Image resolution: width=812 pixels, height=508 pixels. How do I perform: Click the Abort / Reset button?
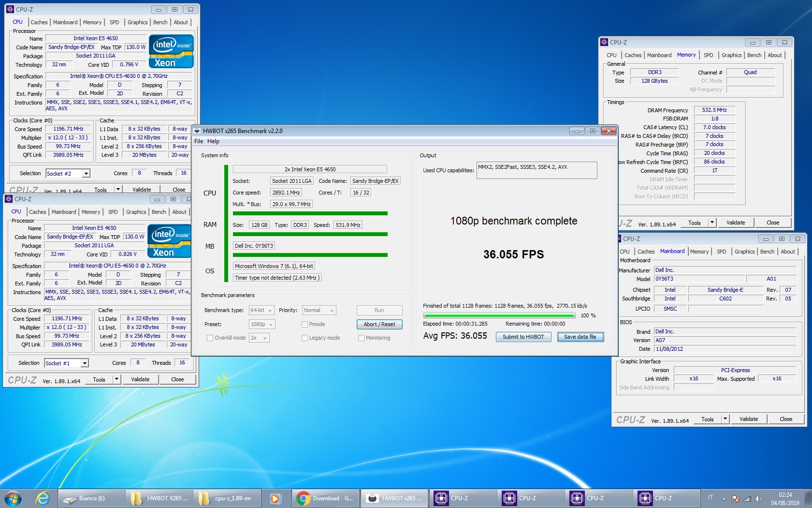tap(379, 324)
